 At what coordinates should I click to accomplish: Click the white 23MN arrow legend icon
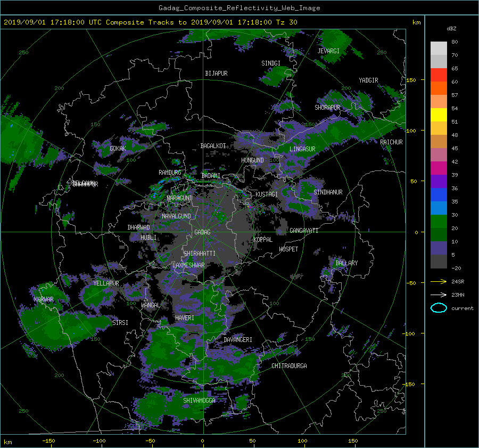click(x=439, y=295)
